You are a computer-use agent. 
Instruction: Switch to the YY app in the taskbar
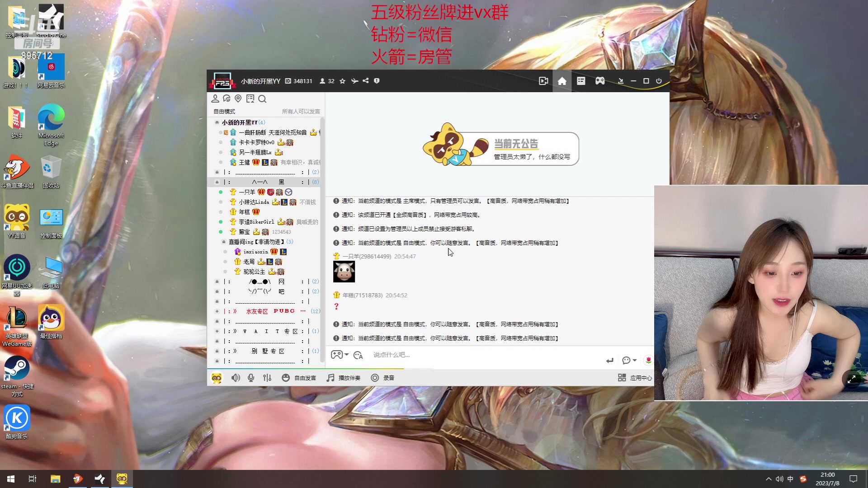[x=122, y=479]
